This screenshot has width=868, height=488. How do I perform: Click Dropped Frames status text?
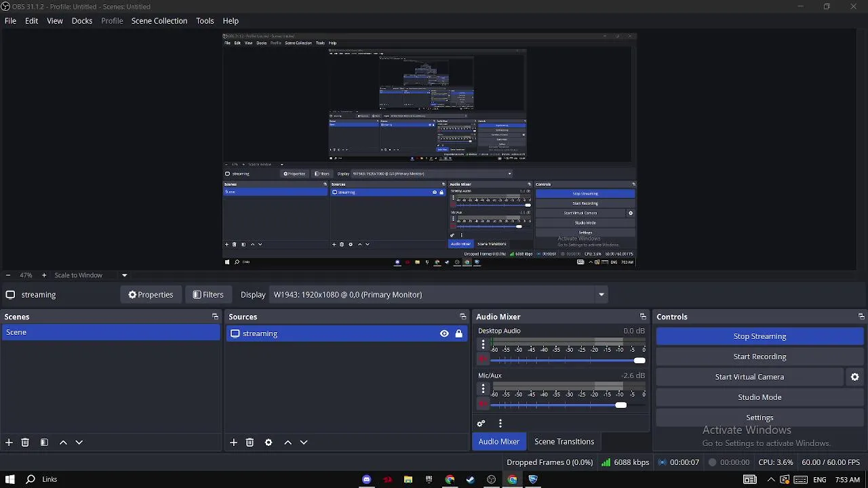(549, 462)
